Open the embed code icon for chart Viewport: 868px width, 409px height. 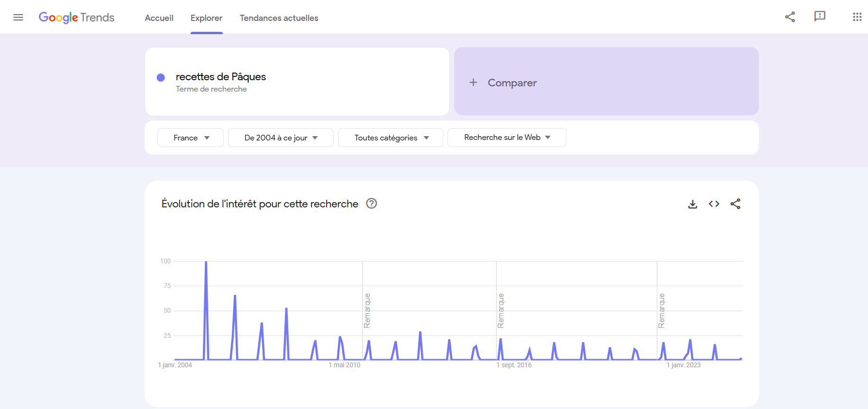click(x=714, y=204)
